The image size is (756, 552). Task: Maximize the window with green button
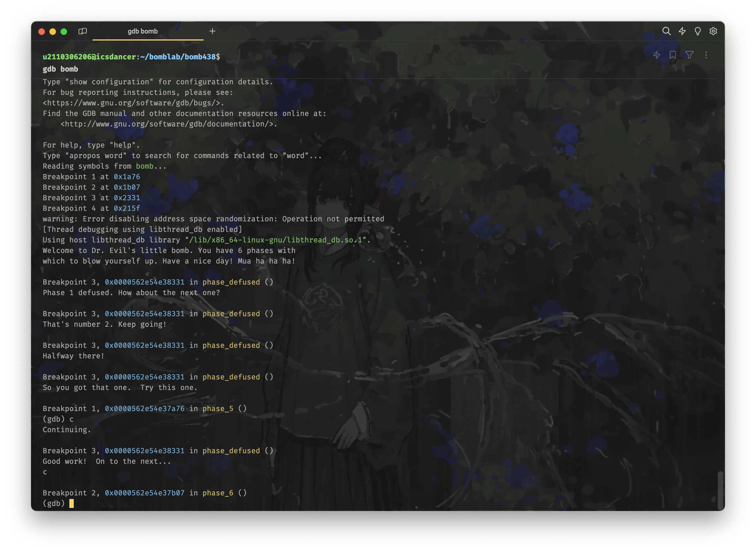coord(64,31)
